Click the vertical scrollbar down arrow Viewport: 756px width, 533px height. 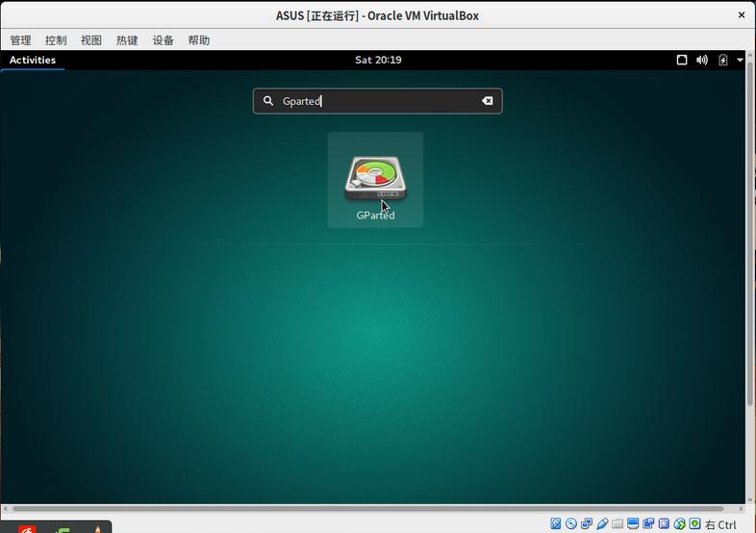tap(749, 499)
